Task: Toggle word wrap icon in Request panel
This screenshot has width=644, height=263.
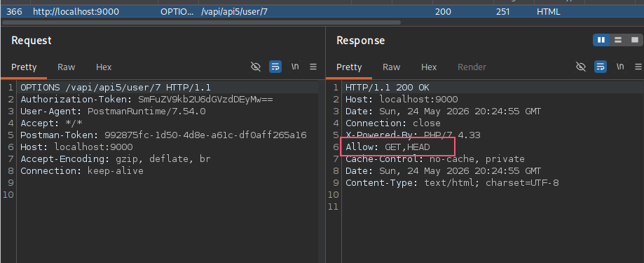Action: pyautogui.click(x=275, y=67)
